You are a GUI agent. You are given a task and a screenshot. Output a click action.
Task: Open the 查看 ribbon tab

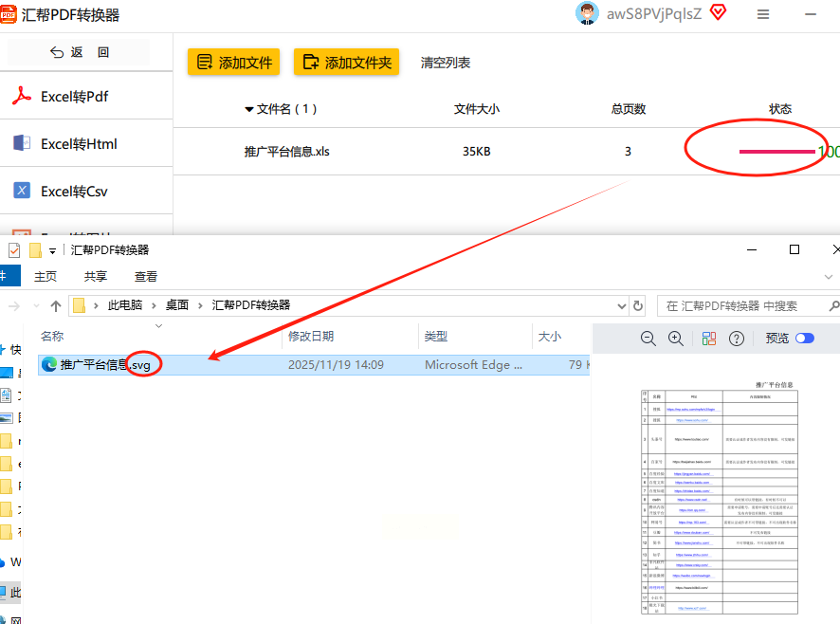tap(146, 276)
